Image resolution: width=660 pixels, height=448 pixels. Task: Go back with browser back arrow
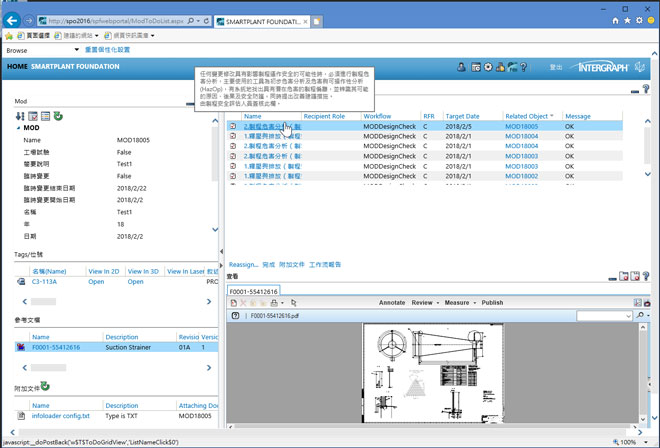(x=12, y=20)
